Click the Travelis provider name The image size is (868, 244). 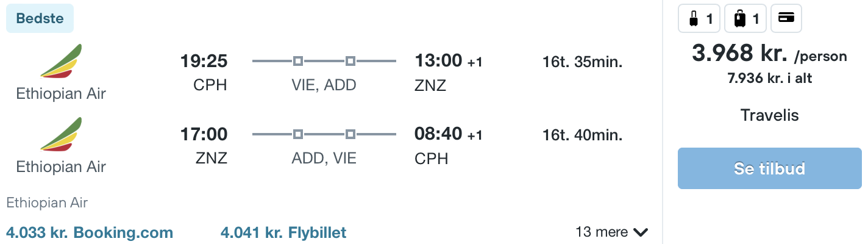769,115
